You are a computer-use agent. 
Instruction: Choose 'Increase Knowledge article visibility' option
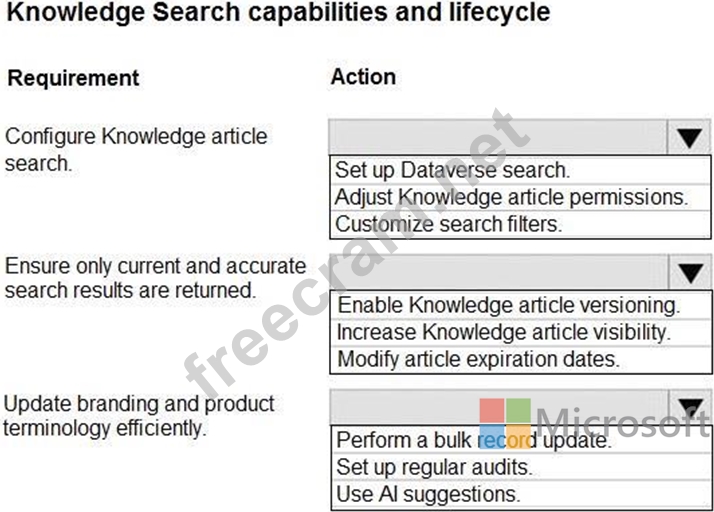503,332
